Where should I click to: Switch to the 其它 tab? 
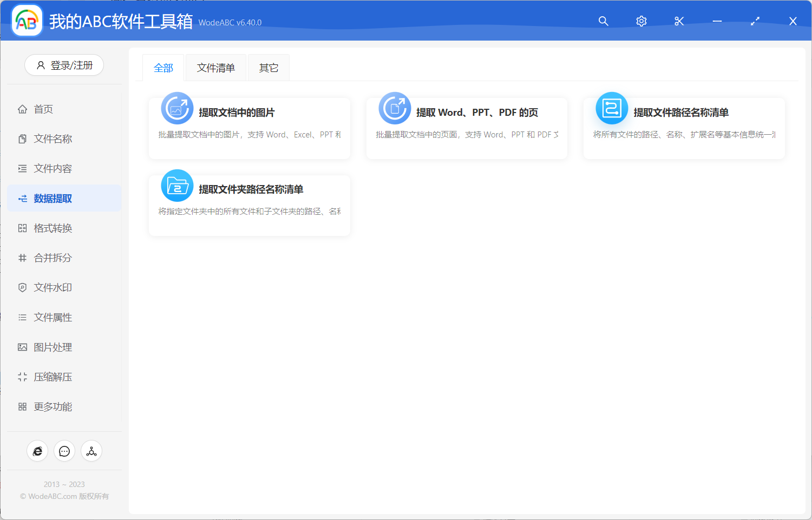pos(269,67)
